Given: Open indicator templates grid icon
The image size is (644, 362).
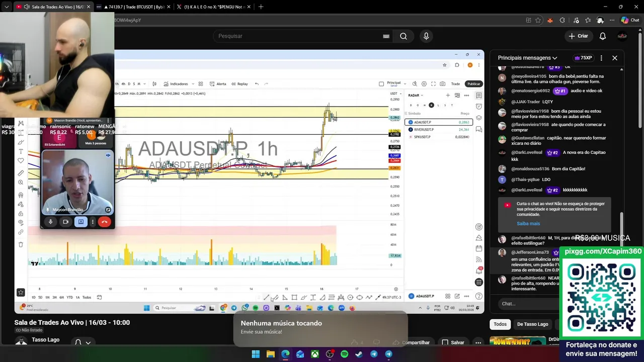Looking at the screenshot, I should [x=200, y=84].
